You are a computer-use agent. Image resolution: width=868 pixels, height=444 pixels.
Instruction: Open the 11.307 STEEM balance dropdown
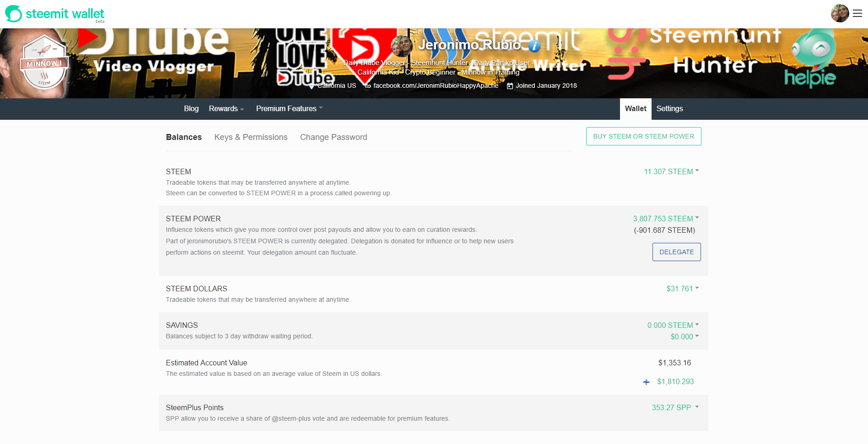(x=671, y=172)
